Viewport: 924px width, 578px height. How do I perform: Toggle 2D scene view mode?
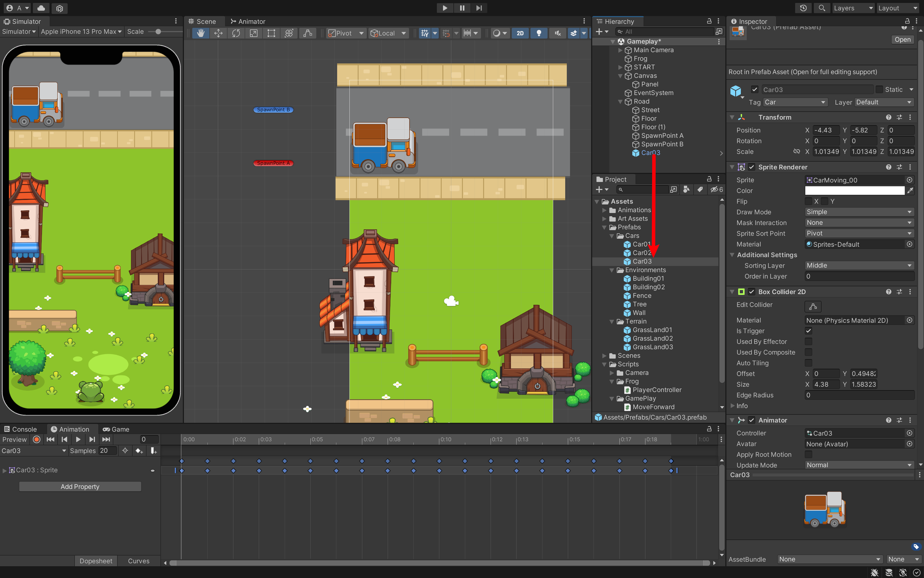(520, 33)
